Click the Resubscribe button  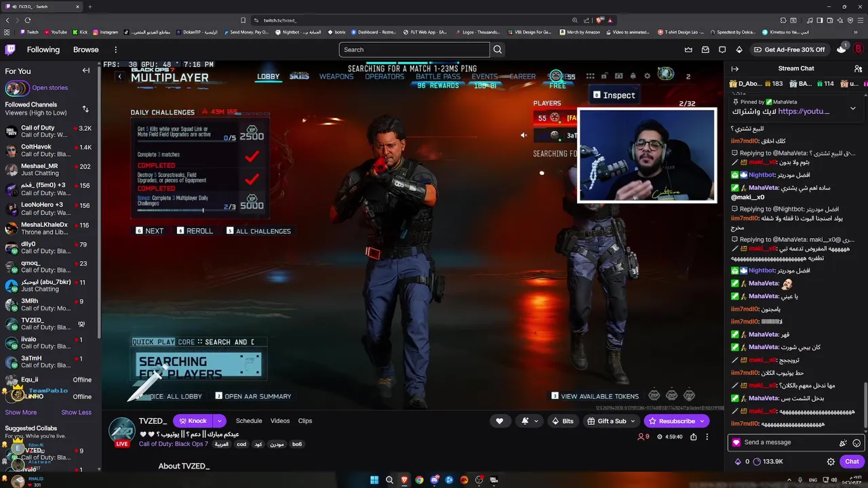(672, 421)
